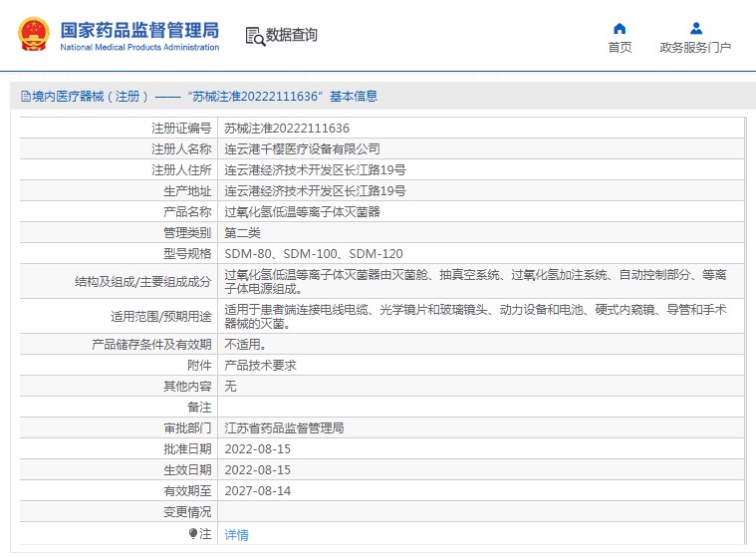This screenshot has height=557, width=756.
Task: Click the 数据查询 heading text
Action: tap(292, 35)
